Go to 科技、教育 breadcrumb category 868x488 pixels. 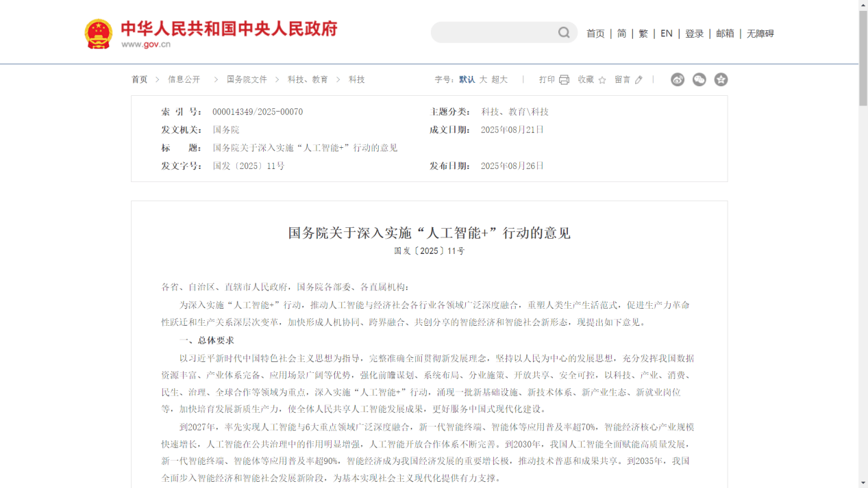pyautogui.click(x=308, y=79)
